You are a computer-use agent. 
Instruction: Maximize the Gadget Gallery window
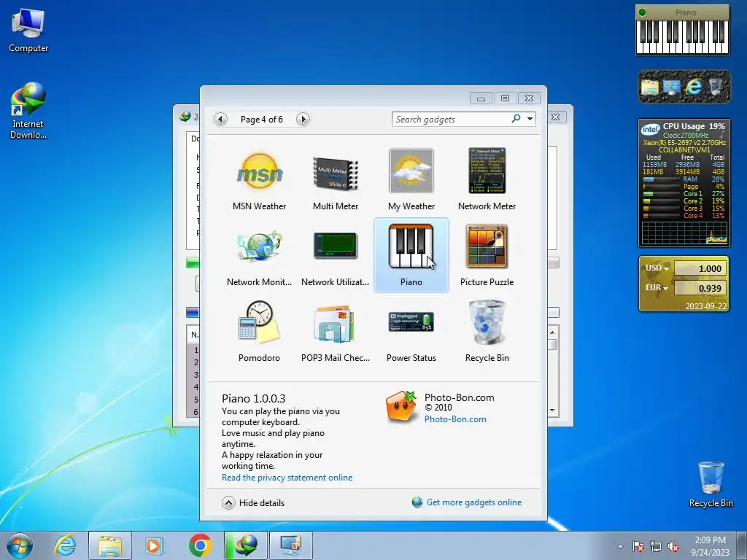505,98
